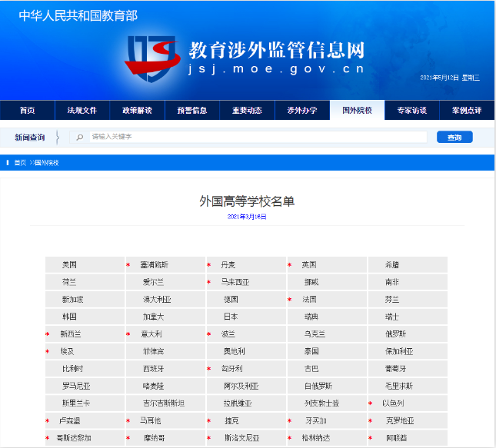This screenshot has height=448, width=496.
Task: Click 首页 in the breadcrumb bar
Action: (20, 163)
